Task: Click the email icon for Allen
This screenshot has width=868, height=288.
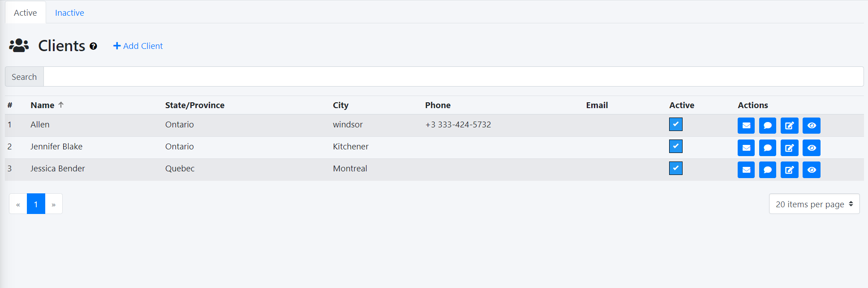Action: (746, 126)
